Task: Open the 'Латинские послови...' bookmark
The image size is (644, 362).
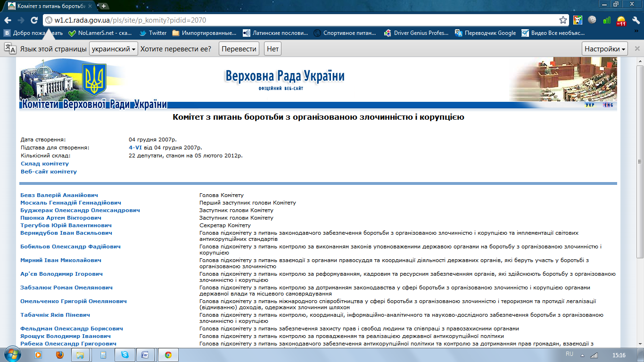Action: [275, 33]
